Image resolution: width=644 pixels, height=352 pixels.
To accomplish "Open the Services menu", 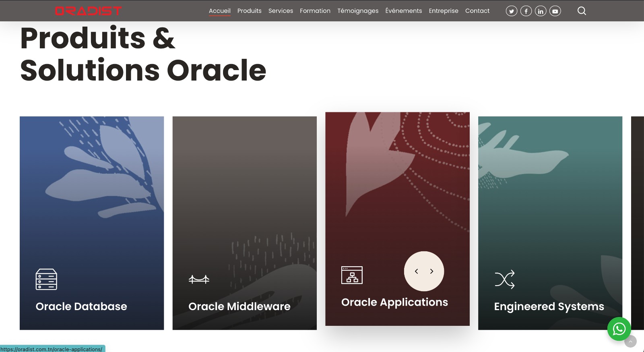I will 281,11.
